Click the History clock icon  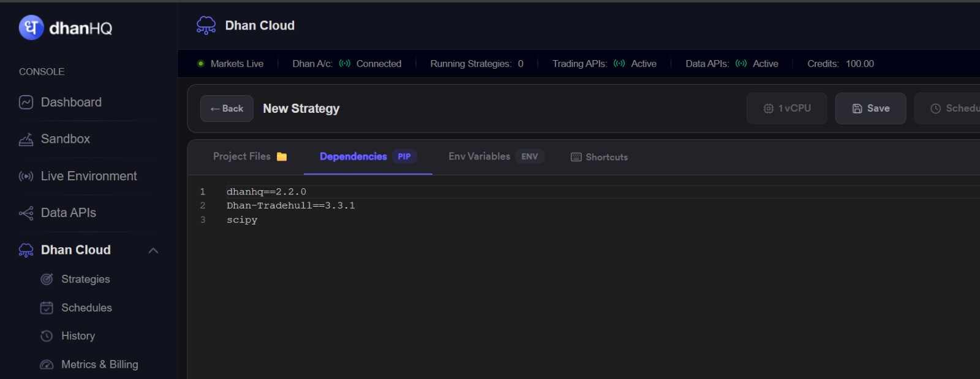[47, 336]
